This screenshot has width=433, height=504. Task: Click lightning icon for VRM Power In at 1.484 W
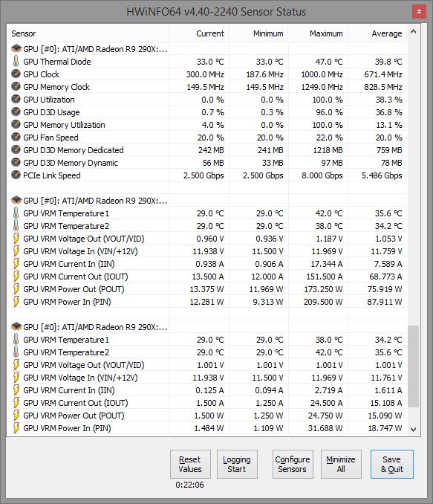[x=16, y=428]
